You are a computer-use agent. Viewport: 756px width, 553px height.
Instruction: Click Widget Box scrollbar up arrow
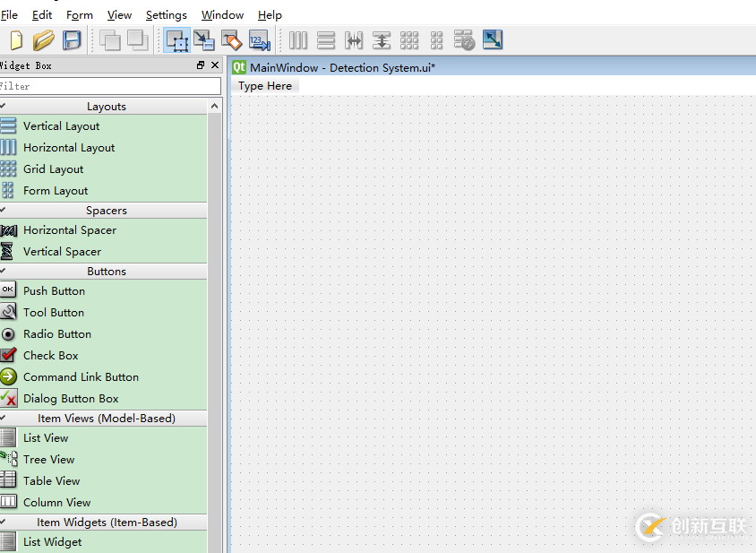[215, 106]
